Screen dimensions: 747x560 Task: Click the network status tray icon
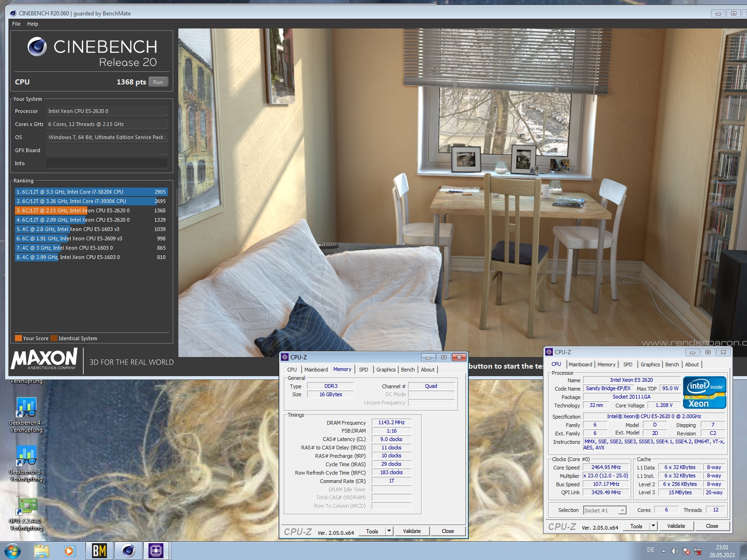(698, 552)
